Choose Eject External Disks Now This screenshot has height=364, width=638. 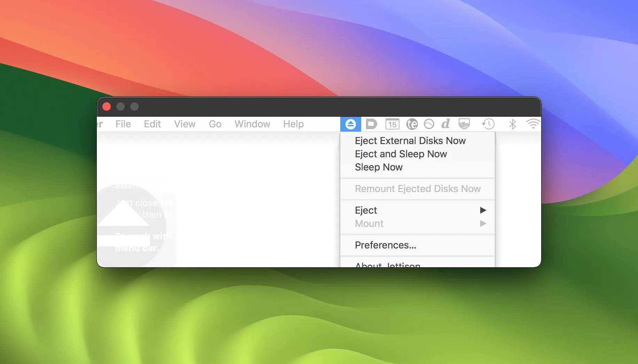coord(410,141)
